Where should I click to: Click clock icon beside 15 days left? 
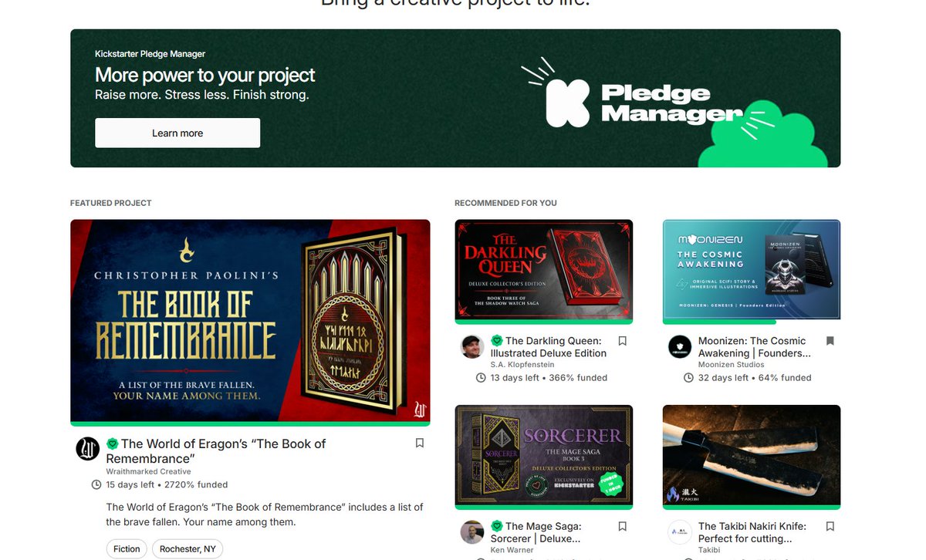pyautogui.click(x=96, y=485)
